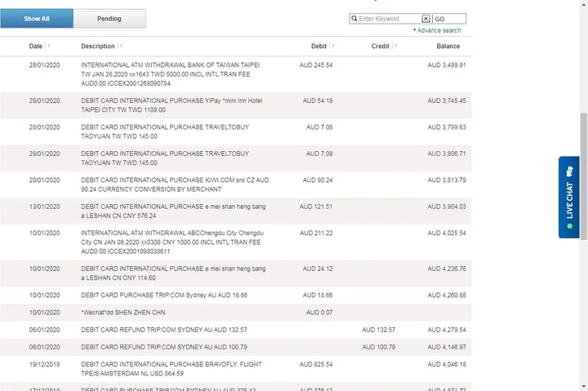Open the Advance search link
Viewport: 588px width, 391px height.
(x=439, y=30)
